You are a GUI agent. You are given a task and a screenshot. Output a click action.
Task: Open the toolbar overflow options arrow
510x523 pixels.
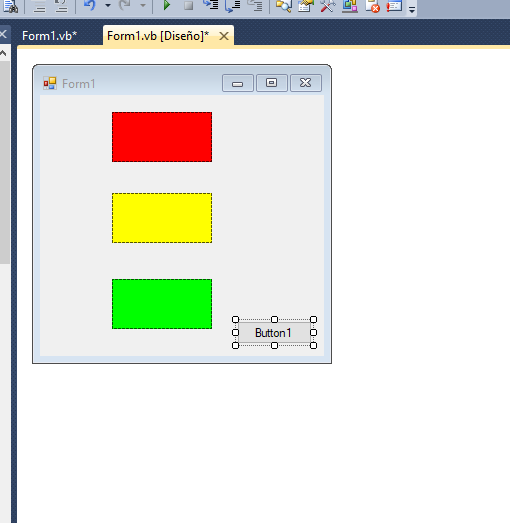pos(412,10)
